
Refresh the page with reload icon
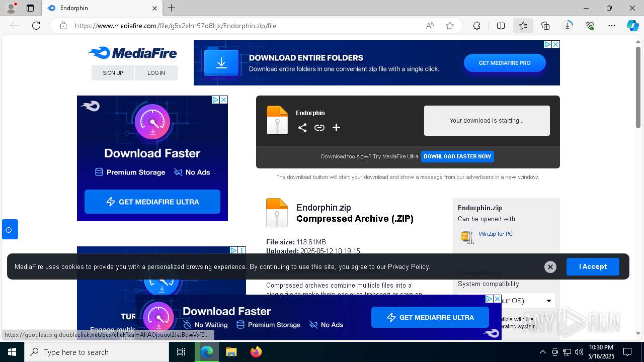(x=36, y=26)
